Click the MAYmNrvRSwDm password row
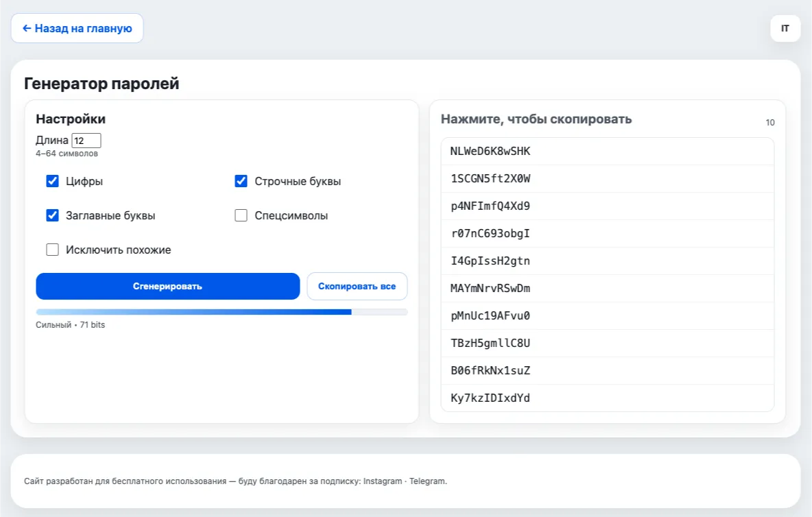 coord(607,289)
